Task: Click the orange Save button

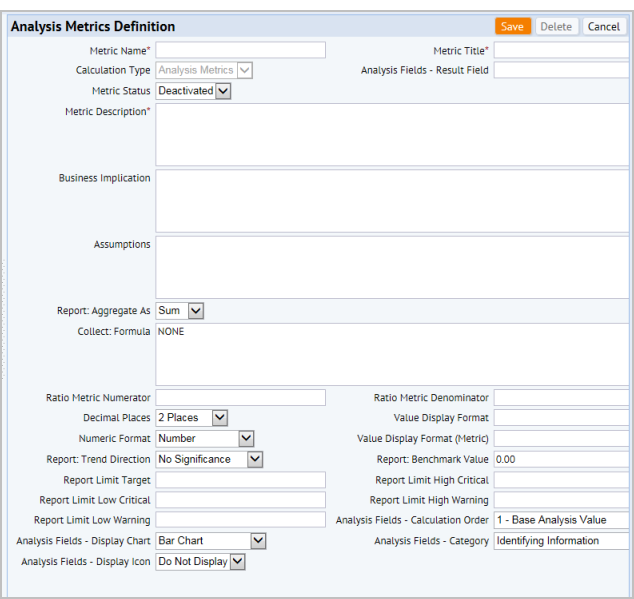Action: pyautogui.click(x=513, y=26)
